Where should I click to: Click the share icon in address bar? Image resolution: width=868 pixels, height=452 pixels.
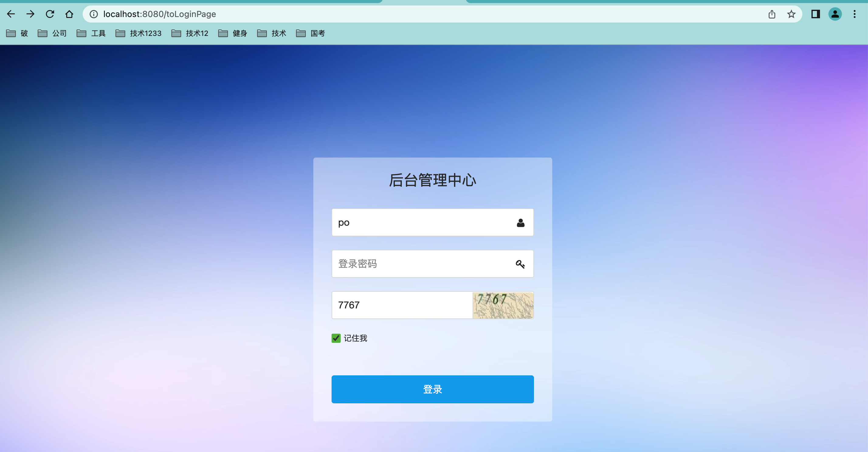[772, 14]
